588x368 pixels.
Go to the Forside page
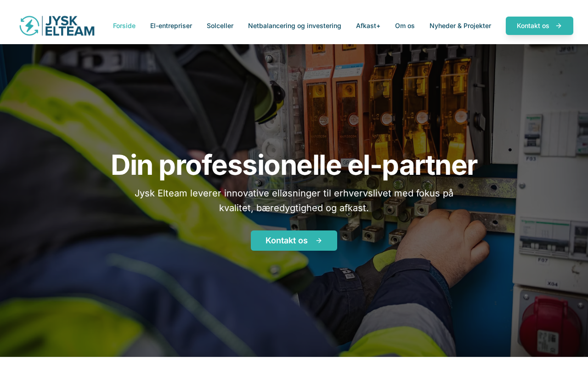124,26
